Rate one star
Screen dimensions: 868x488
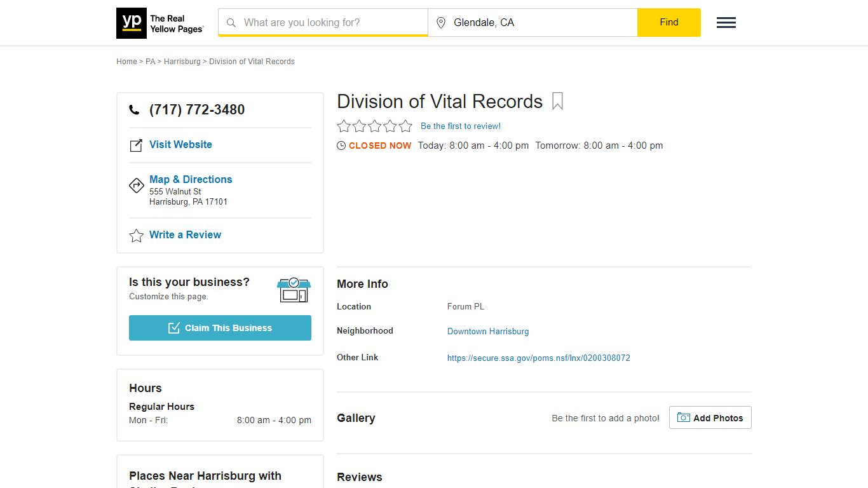click(x=344, y=126)
